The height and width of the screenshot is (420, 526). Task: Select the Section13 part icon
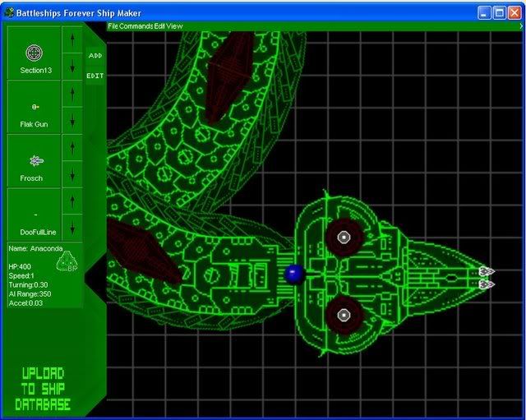[x=34, y=53]
